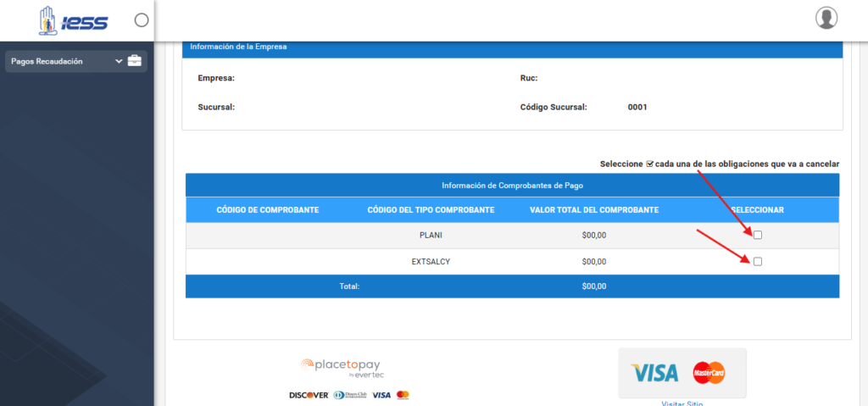Open the Visitar Sitio link
The width and height of the screenshot is (868, 406).
682,403
